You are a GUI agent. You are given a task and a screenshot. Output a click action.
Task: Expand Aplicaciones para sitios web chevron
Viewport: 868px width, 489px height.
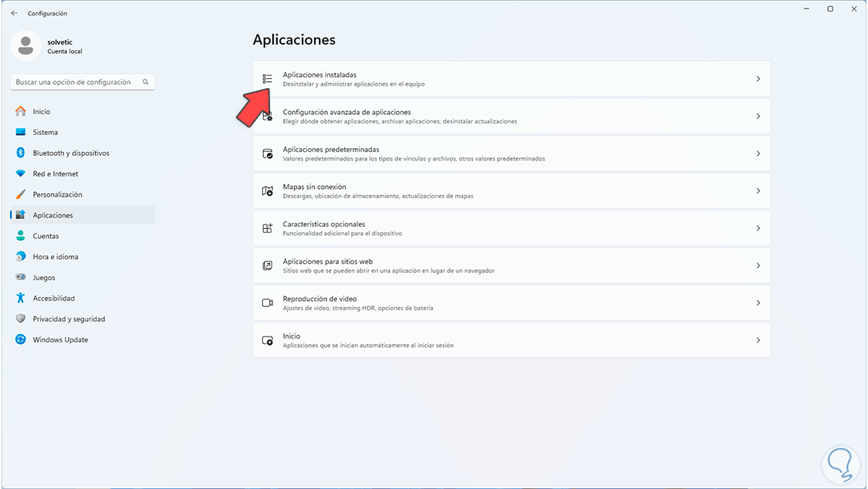(x=758, y=265)
